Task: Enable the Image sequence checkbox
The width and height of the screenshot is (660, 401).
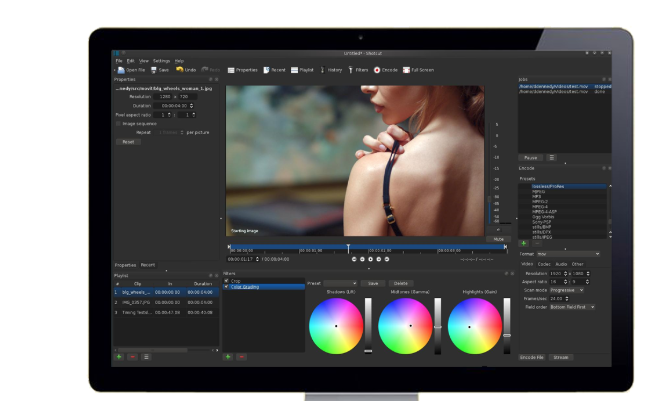Action: point(118,124)
